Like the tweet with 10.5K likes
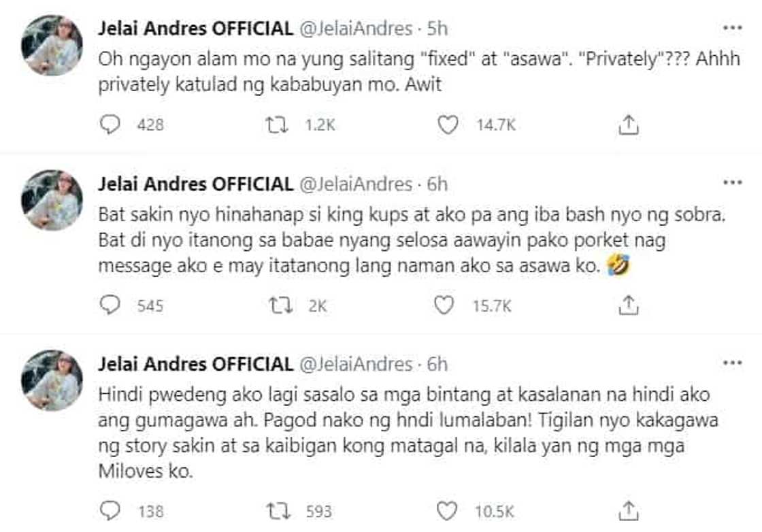The image size is (762, 532). click(444, 510)
